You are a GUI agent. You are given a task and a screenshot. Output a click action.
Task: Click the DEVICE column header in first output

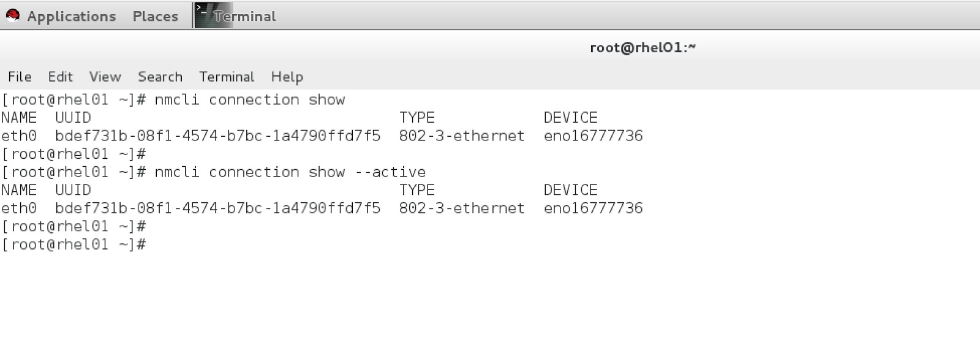pos(570,118)
